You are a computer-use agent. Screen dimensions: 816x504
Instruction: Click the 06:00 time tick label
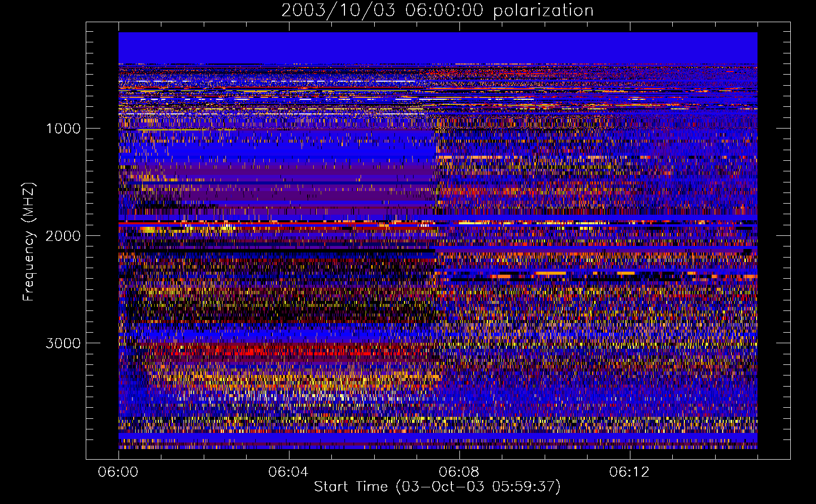(x=118, y=472)
